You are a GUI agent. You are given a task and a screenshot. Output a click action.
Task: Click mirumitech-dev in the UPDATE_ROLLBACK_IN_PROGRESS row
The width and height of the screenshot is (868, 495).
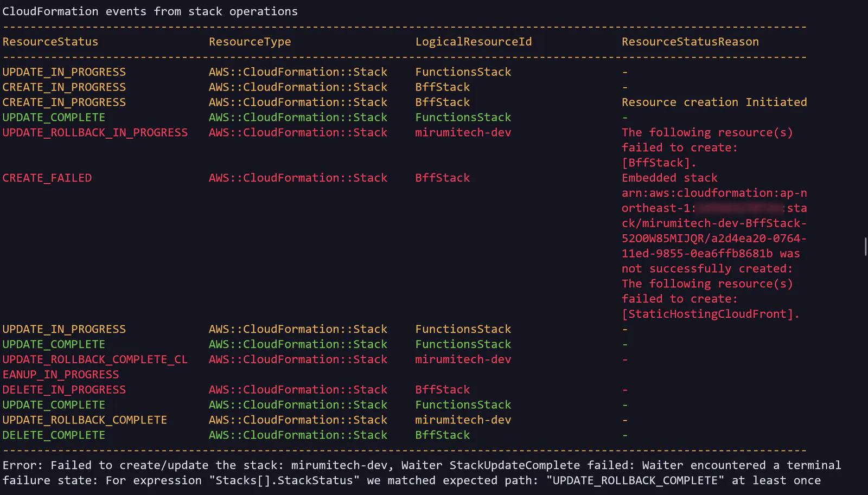463,133
